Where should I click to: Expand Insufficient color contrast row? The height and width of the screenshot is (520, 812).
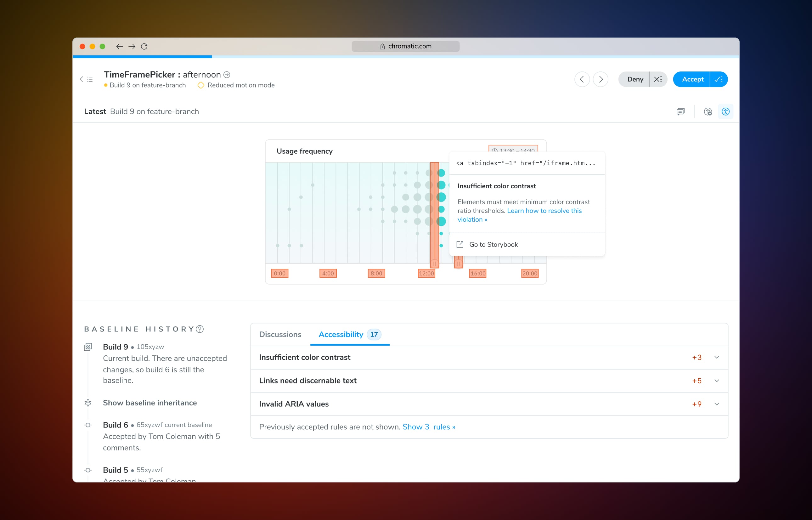click(x=716, y=357)
